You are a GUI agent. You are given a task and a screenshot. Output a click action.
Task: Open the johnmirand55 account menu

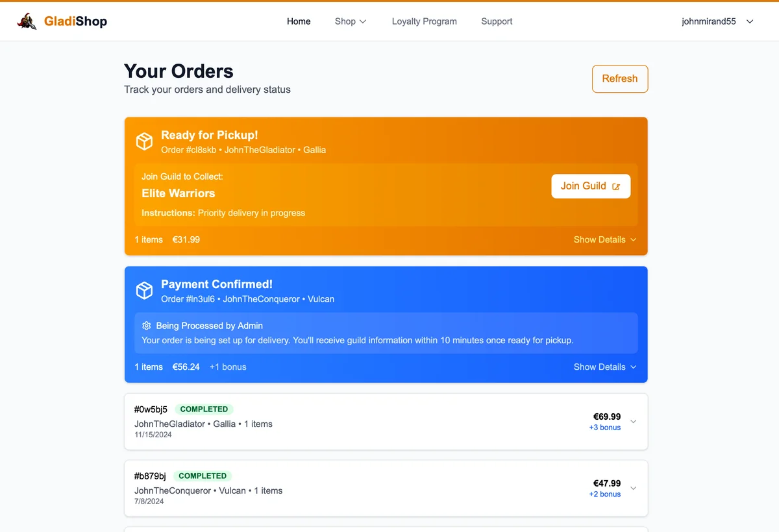point(717,21)
